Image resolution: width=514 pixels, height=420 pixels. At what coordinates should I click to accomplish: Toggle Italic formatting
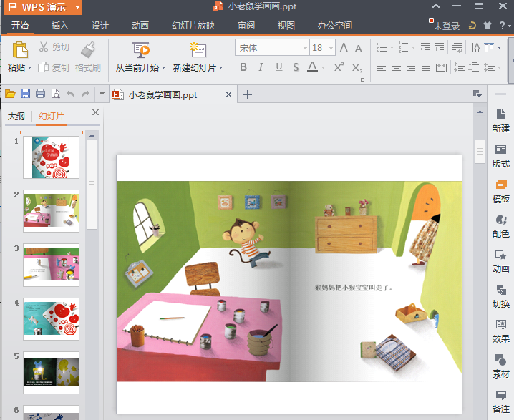(x=261, y=67)
